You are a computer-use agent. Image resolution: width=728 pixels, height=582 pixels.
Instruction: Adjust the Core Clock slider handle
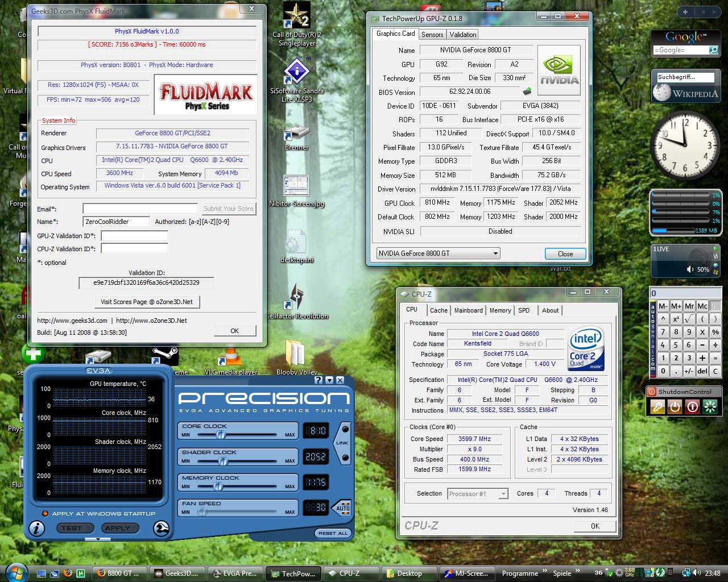pos(221,435)
